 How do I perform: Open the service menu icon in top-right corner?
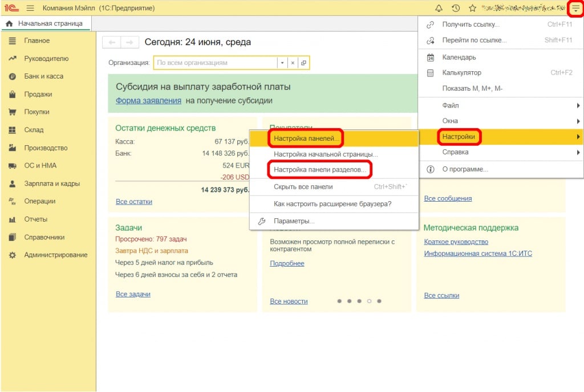tap(575, 8)
